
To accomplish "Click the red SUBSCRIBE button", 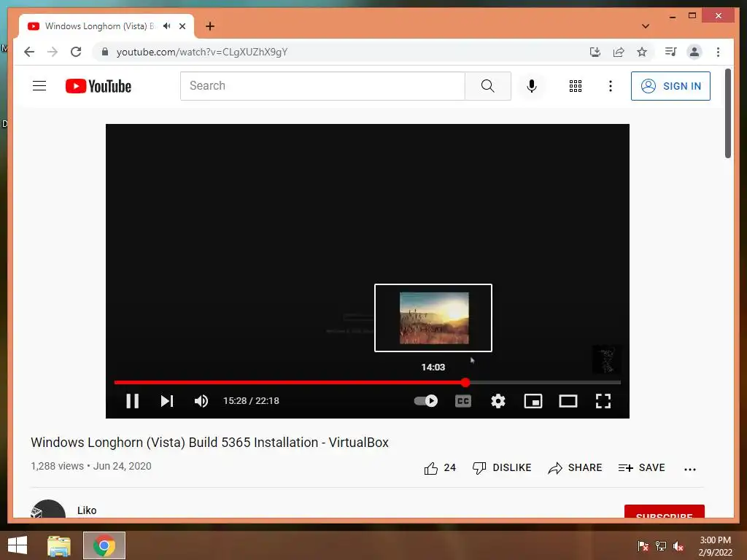I will coord(664,511).
